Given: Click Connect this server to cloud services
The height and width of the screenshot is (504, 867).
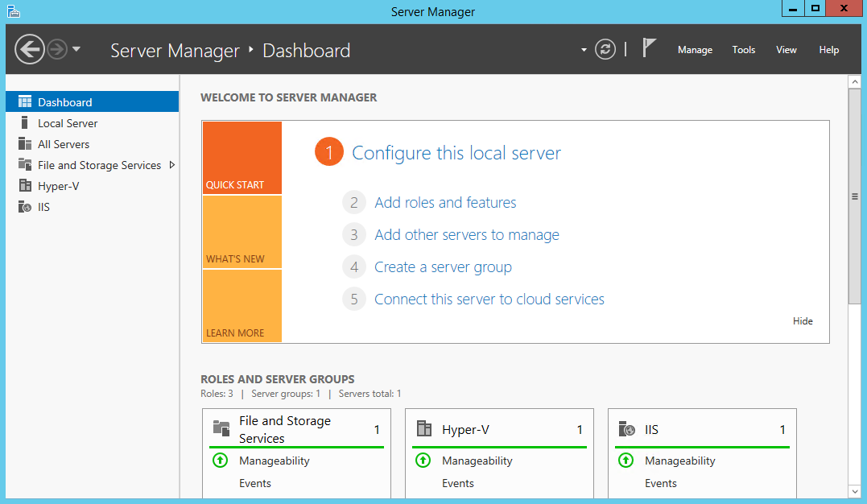Looking at the screenshot, I should (x=489, y=300).
